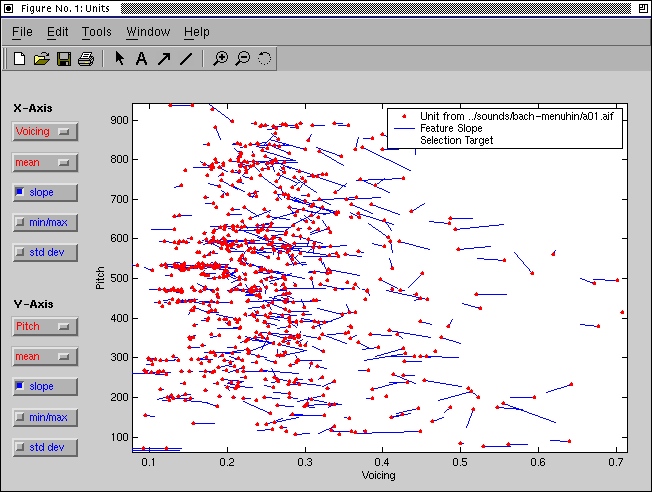This screenshot has width=652, height=492.
Task: Click the 'Feature Slope' legend entry
Action: coord(451,128)
